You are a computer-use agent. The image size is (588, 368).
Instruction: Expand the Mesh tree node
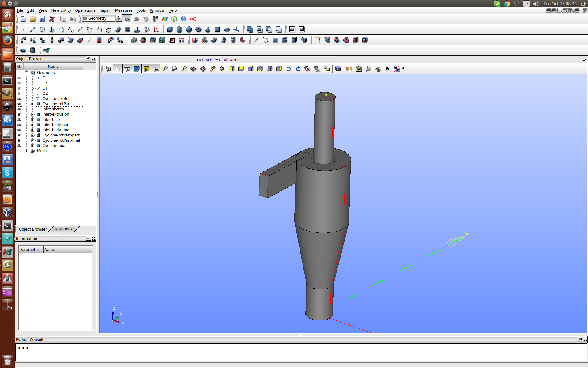(27, 151)
